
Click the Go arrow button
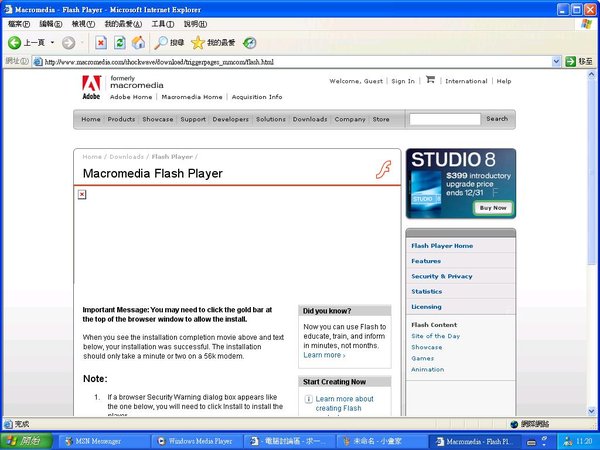pyautogui.click(x=571, y=61)
